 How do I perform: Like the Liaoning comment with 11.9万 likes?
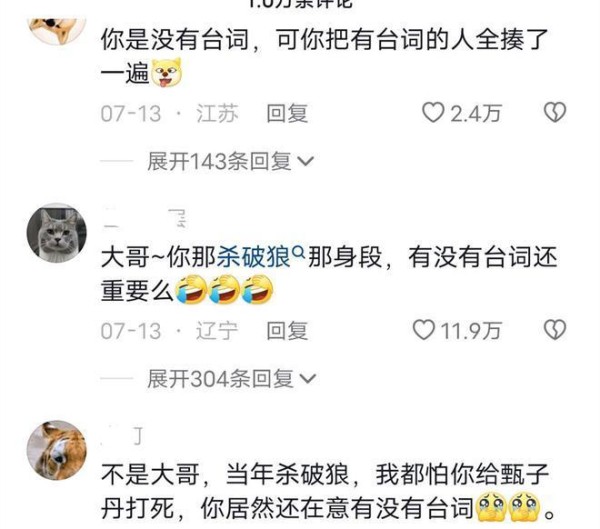(424, 330)
